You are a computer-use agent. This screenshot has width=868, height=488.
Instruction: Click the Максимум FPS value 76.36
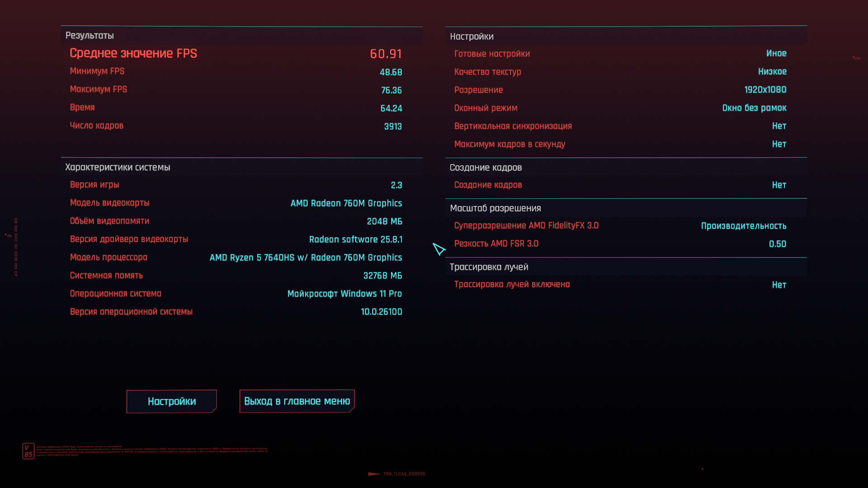[x=391, y=90]
